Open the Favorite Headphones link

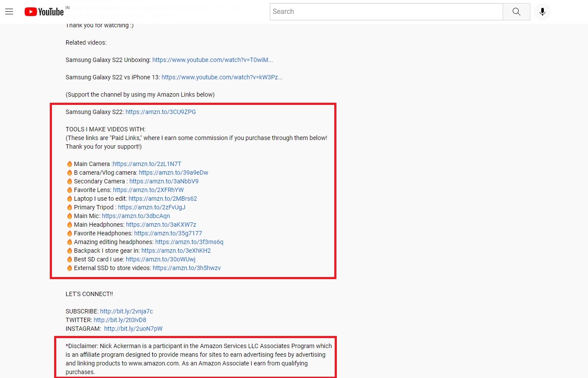pos(168,233)
